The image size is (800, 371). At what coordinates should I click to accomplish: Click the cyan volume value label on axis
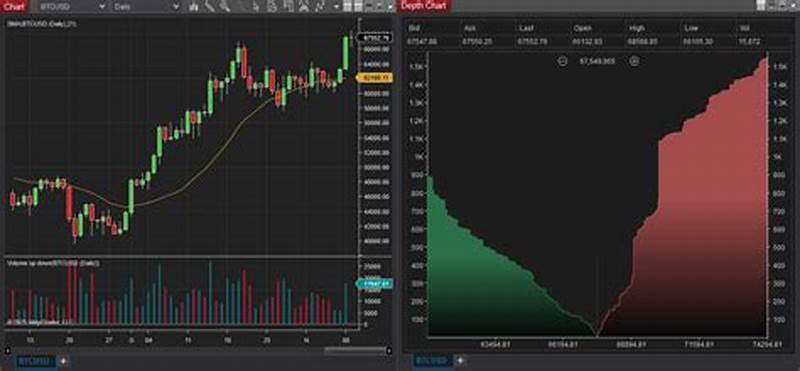tap(374, 284)
